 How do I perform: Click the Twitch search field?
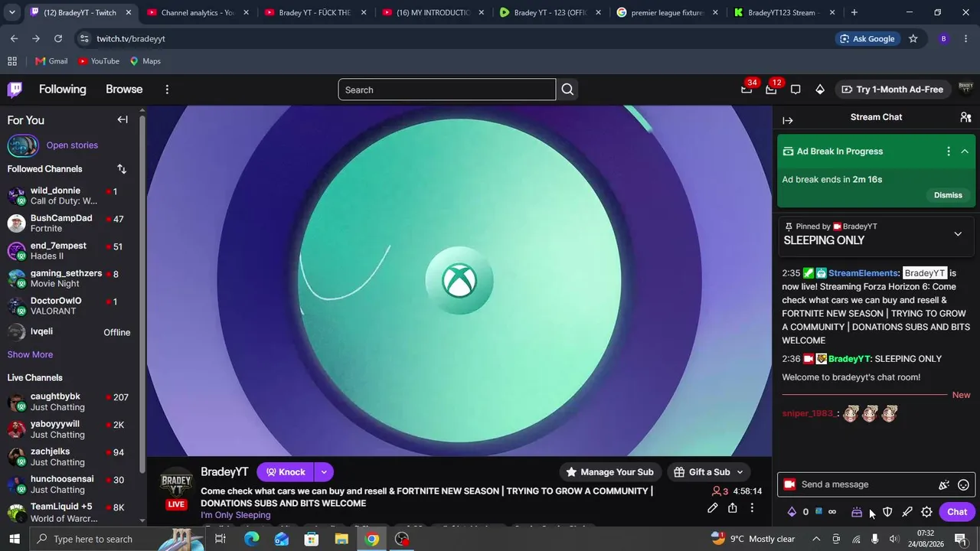coord(447,90)
